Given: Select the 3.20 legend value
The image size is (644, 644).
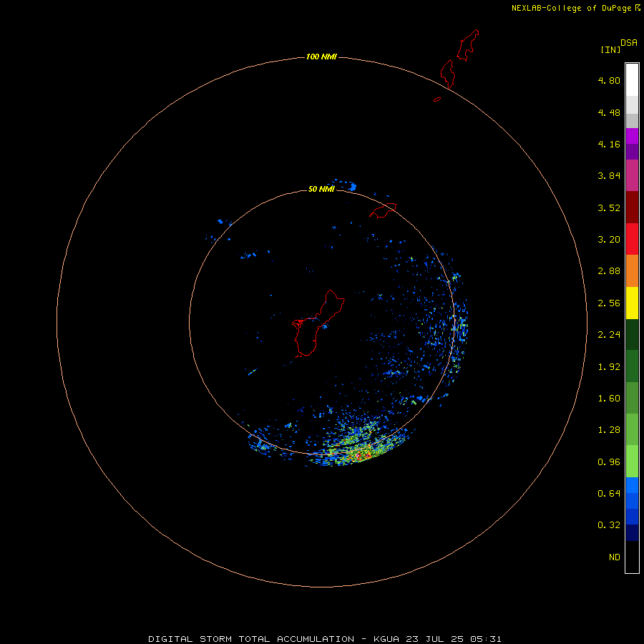Looking at the screenshot, I should (609, 240).
